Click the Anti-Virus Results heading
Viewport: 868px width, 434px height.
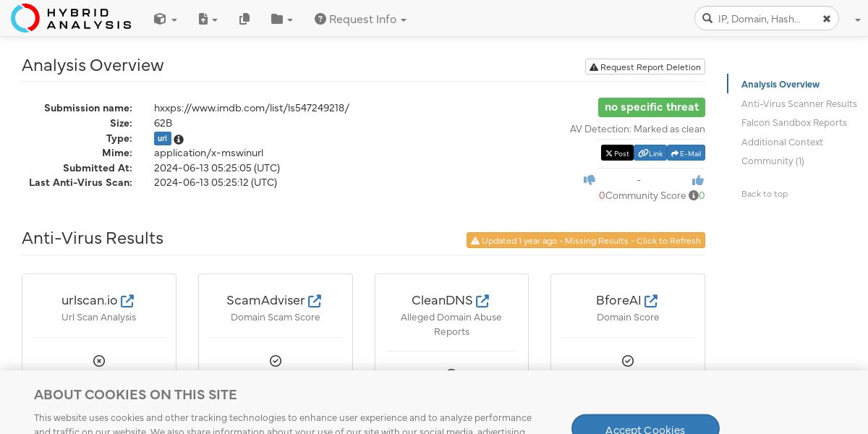[93, 238]
